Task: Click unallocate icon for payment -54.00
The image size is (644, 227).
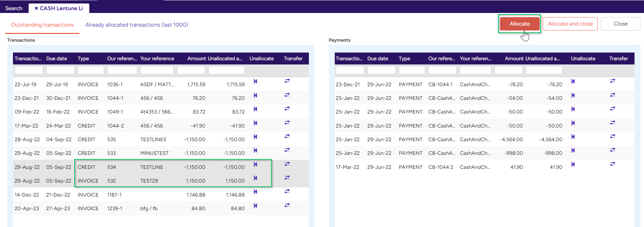Action: tap(573, 95)
